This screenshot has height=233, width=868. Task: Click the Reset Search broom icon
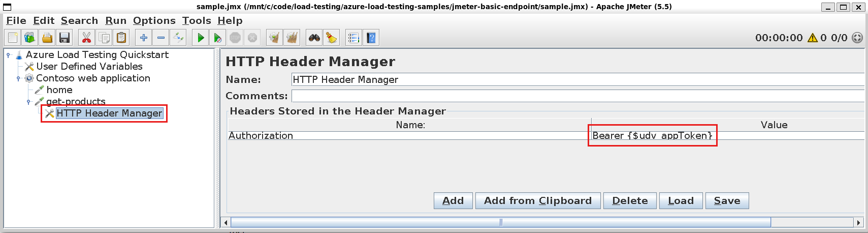(x=331, y=38)
